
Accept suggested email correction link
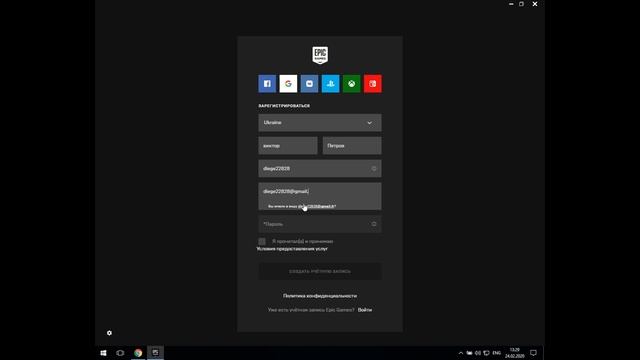pos(317,207)
